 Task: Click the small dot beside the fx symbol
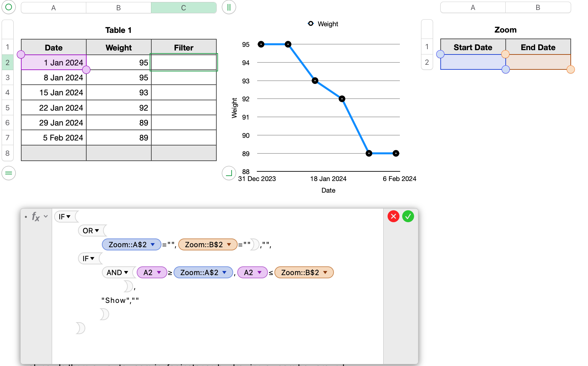[x=26, y=217]
